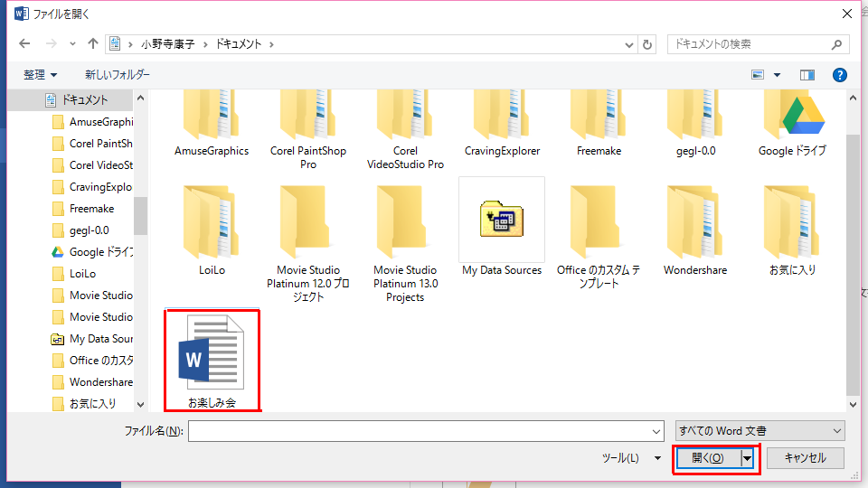The height and width of the screenshot is (488, 868).
Task: Open the split arrow beside 開く button
Action: (748, 458)
